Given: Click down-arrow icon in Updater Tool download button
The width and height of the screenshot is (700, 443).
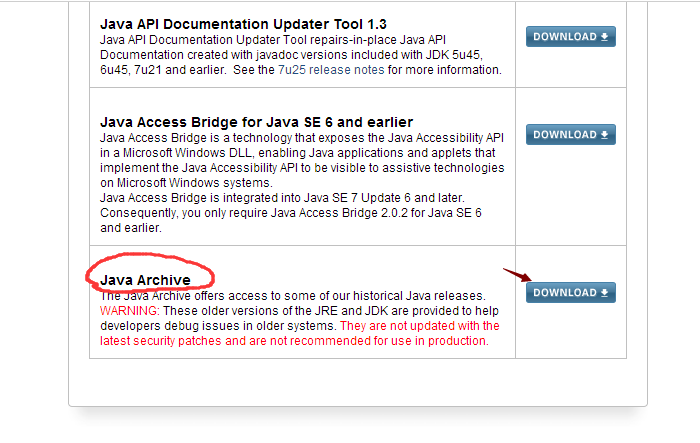Looking at the screenshot, I should pyautogui.click(x=605, y=37).
